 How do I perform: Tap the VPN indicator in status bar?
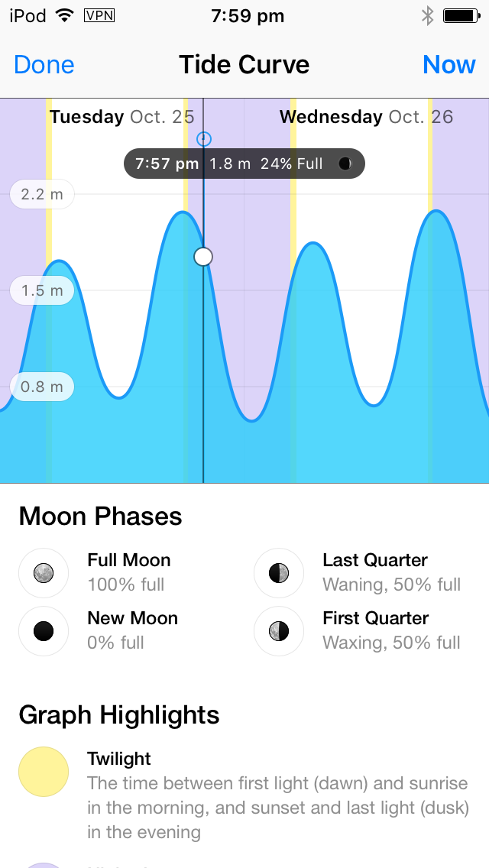point(99,15)
